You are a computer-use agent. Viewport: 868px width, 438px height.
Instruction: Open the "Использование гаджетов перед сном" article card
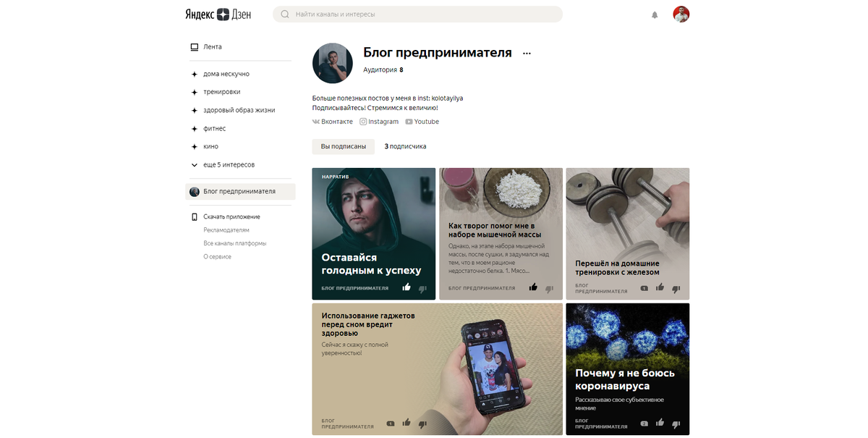[437, 369]
